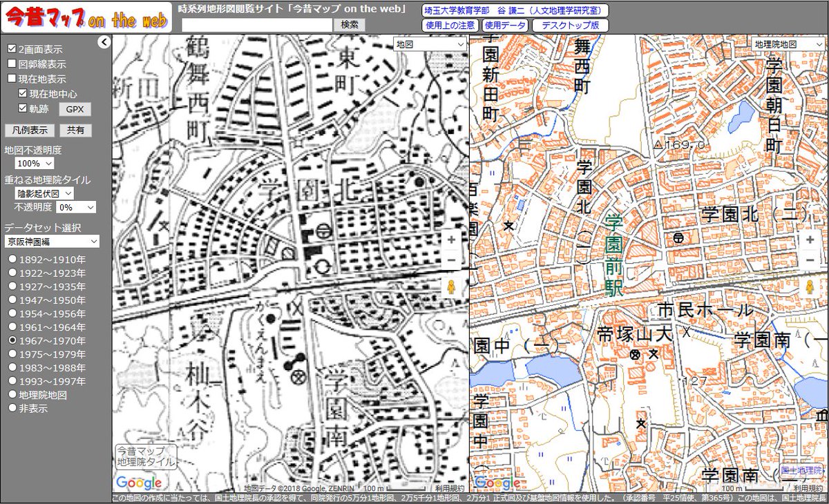Image resolution: width=829 pixels, height=504 pixels.
Task: Click the Google logo on left map
Action: (139, 483)
